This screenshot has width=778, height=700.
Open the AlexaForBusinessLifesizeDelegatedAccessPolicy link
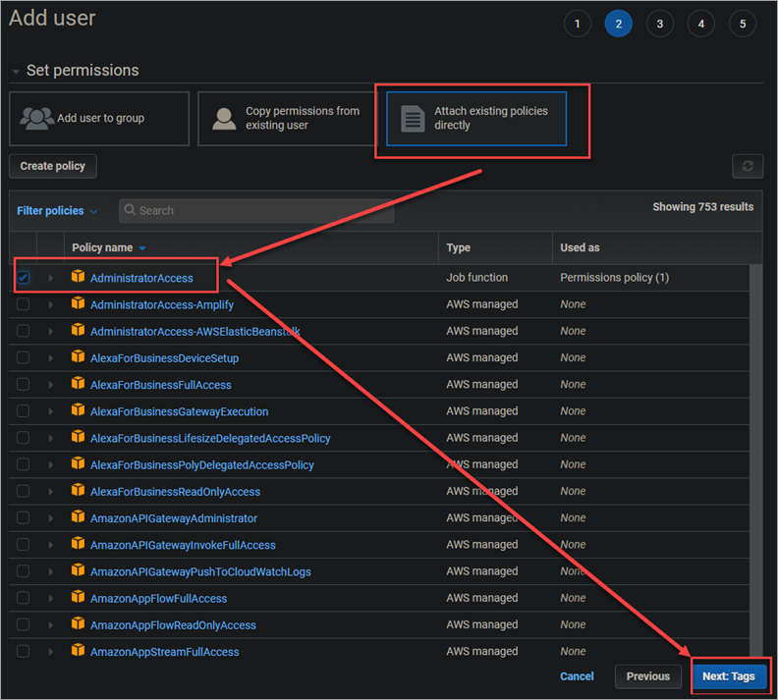(210, 438)
